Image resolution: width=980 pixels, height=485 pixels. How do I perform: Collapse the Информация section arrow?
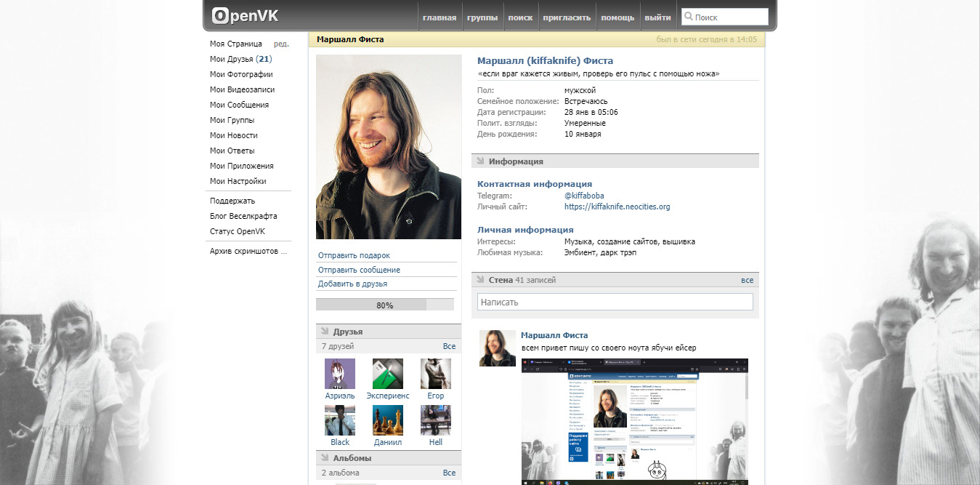click(x=480, y=161)
